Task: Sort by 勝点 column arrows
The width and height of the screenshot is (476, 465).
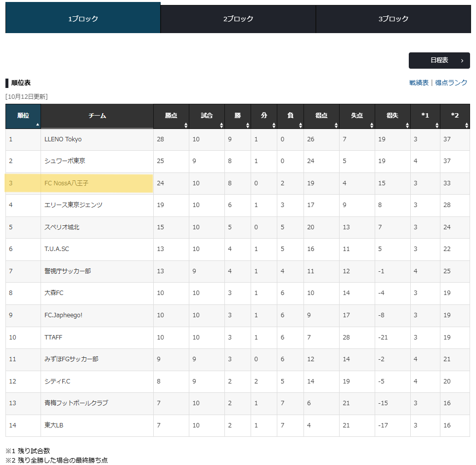Action: pos(171,116)
